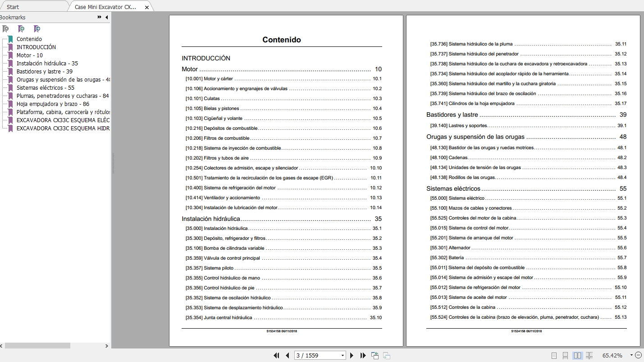Open the page number dropdown

343,356
